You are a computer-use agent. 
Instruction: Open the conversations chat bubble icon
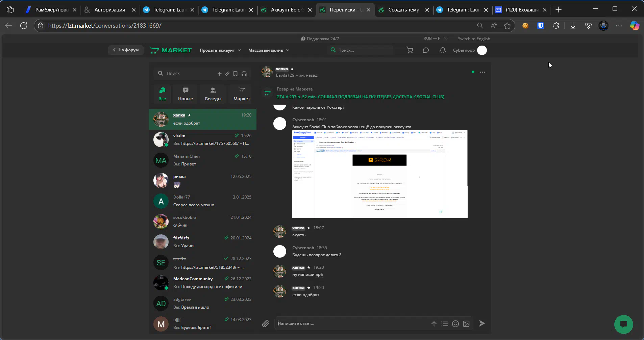[x=426, y=50]
